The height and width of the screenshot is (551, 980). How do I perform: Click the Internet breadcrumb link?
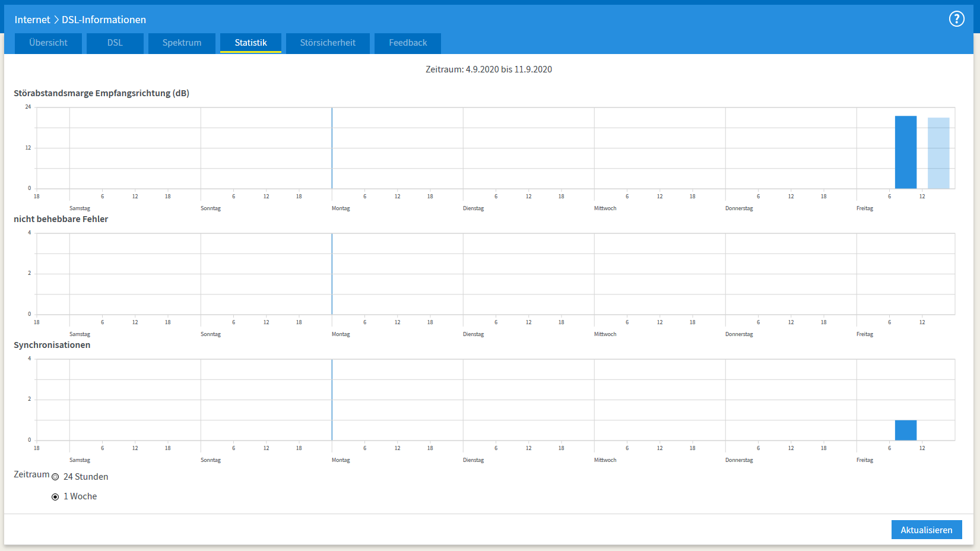click(x=33, y=20)
